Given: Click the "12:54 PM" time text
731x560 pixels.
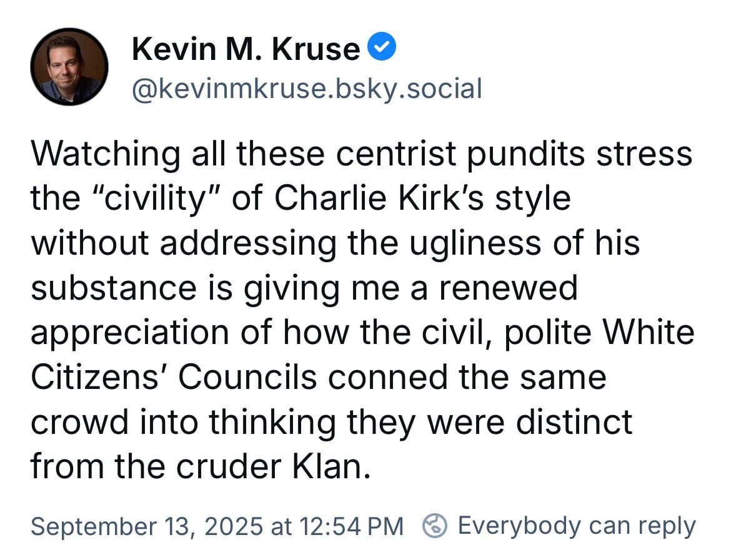Looking at the screenshot, I should [352, 526].
